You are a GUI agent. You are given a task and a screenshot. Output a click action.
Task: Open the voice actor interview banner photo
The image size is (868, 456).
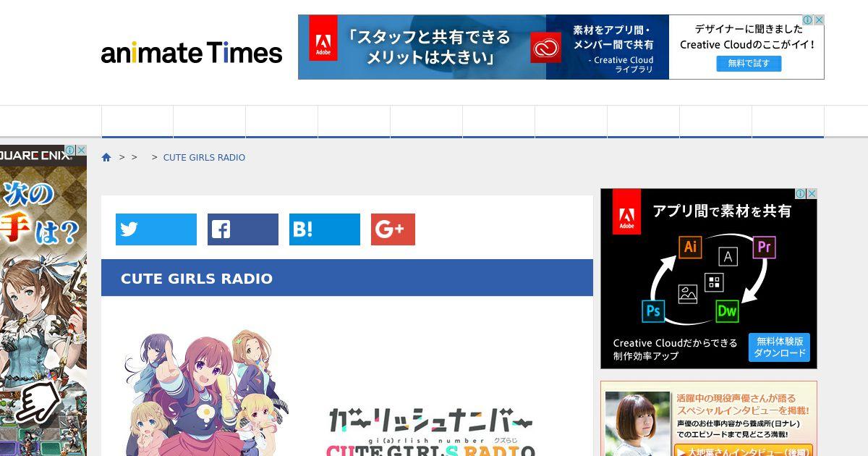[638, 424]
